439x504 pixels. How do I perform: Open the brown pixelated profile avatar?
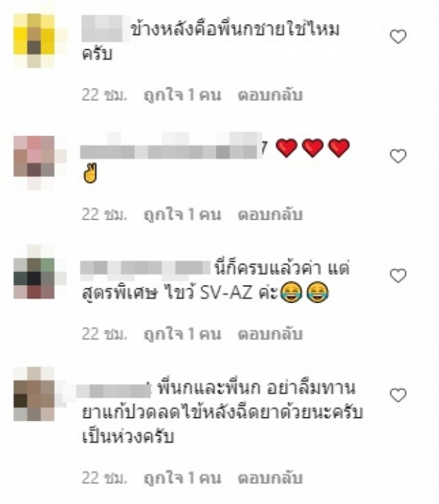tap(34, 394)
